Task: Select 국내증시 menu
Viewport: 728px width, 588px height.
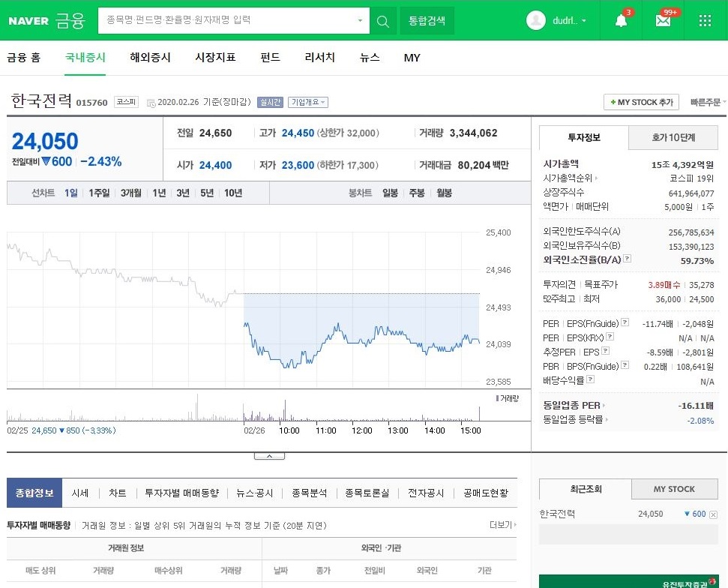Action: (85, 58)
